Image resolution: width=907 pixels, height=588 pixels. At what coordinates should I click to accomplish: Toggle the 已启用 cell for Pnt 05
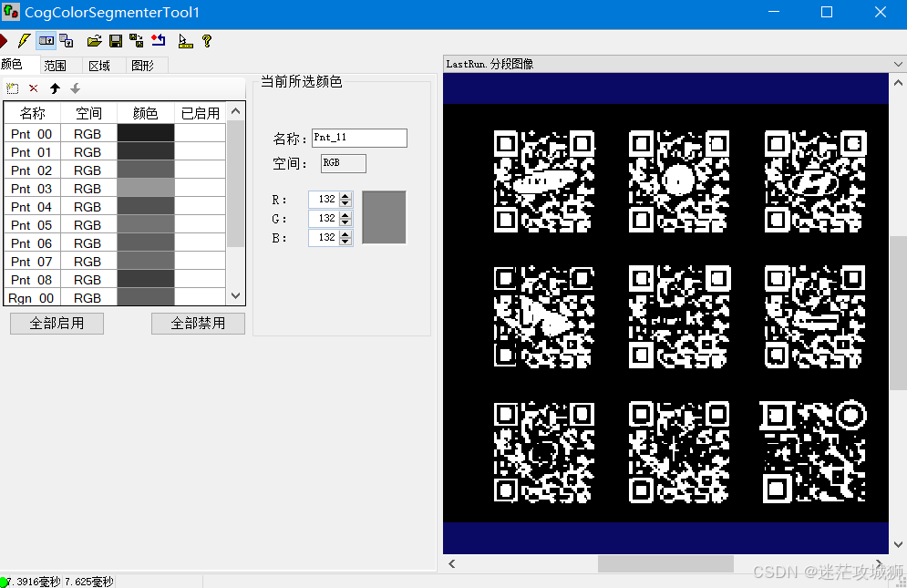click(x=201, y=224)
